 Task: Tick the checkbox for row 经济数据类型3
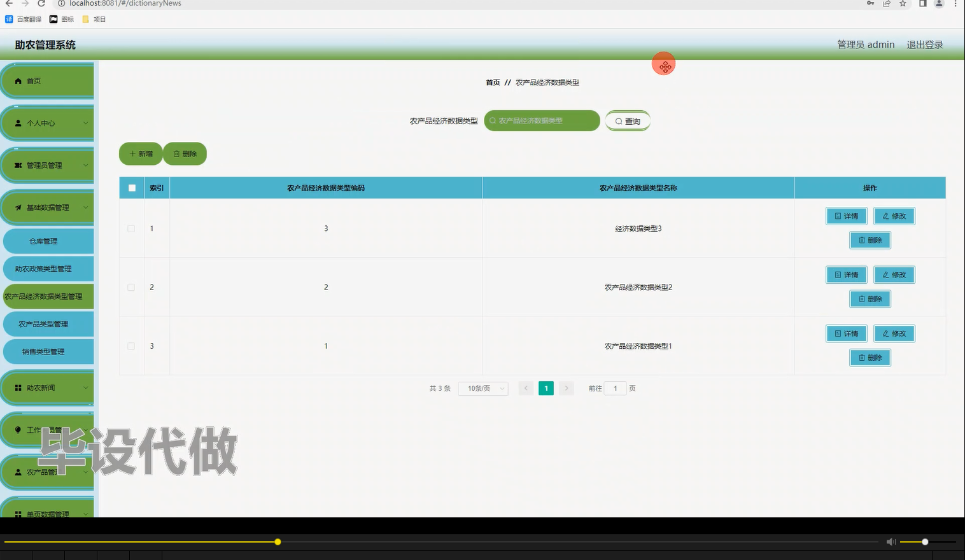(131, 228)
